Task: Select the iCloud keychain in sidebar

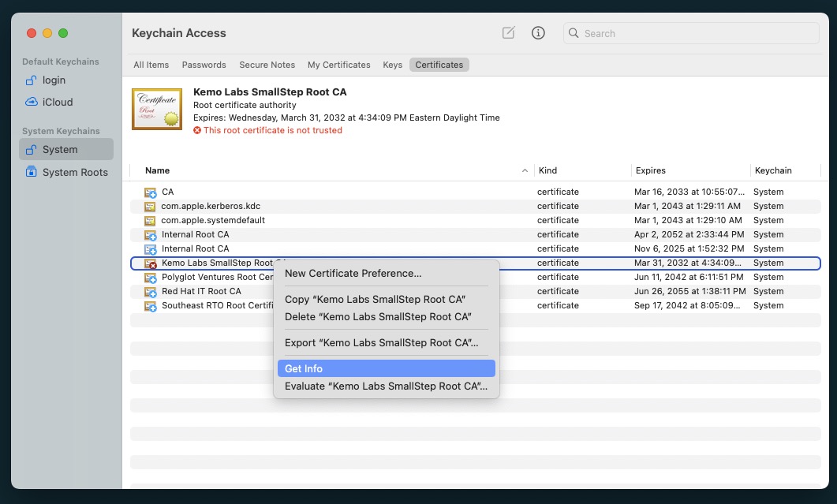Action: click(x=57, y=102)
